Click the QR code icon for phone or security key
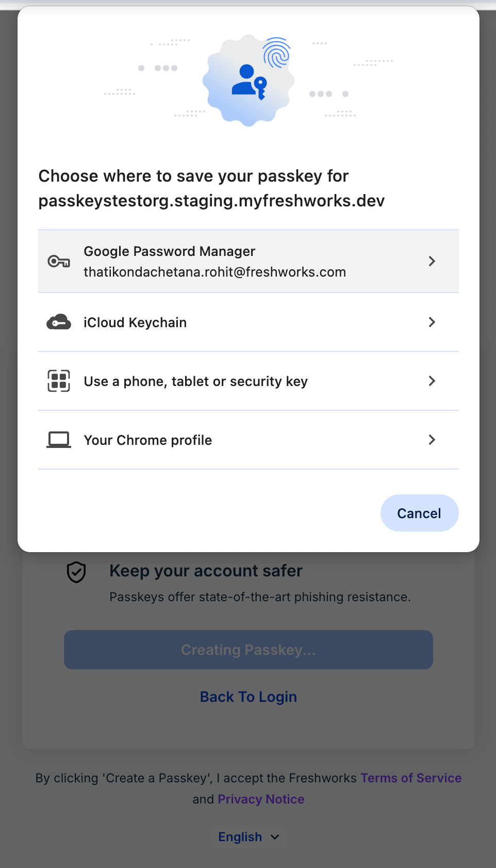Viewport: 496px width, 868px height. 59,381
